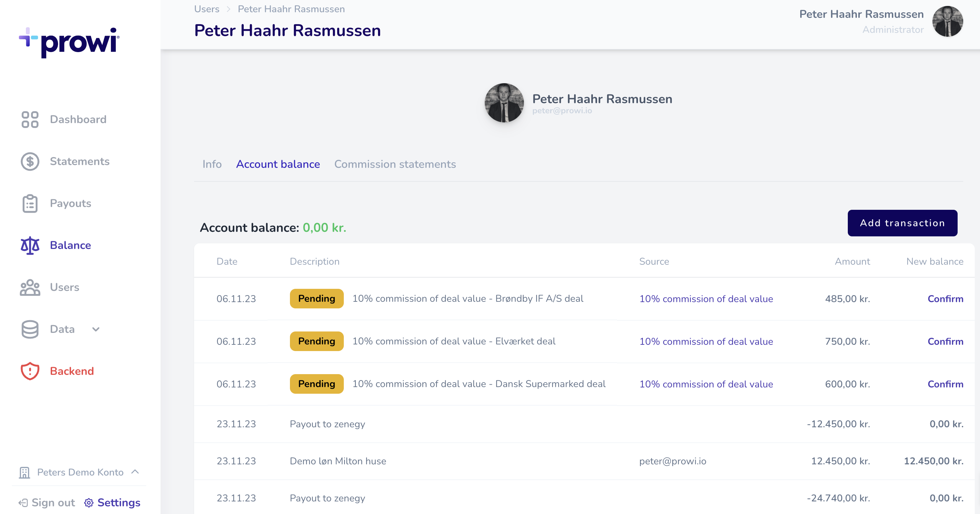Click the top-right administrator profile avatar
This screenshot has width=980, height=514.
coord(947,21)
